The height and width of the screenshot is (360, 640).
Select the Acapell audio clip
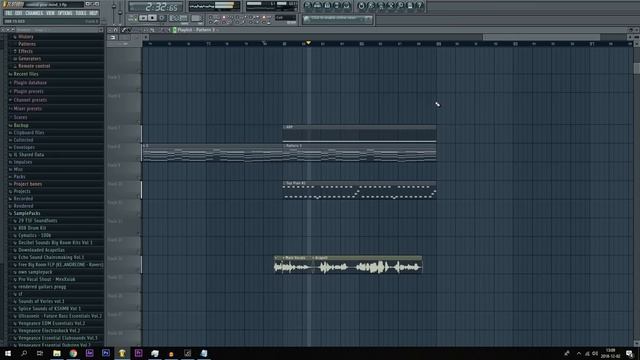click(367, 264)
